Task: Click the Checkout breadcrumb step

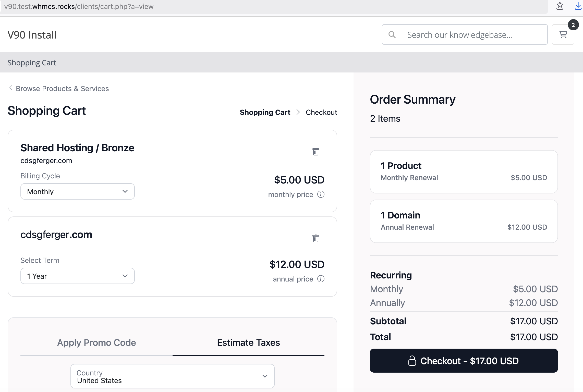Action: tap(321, 112)
